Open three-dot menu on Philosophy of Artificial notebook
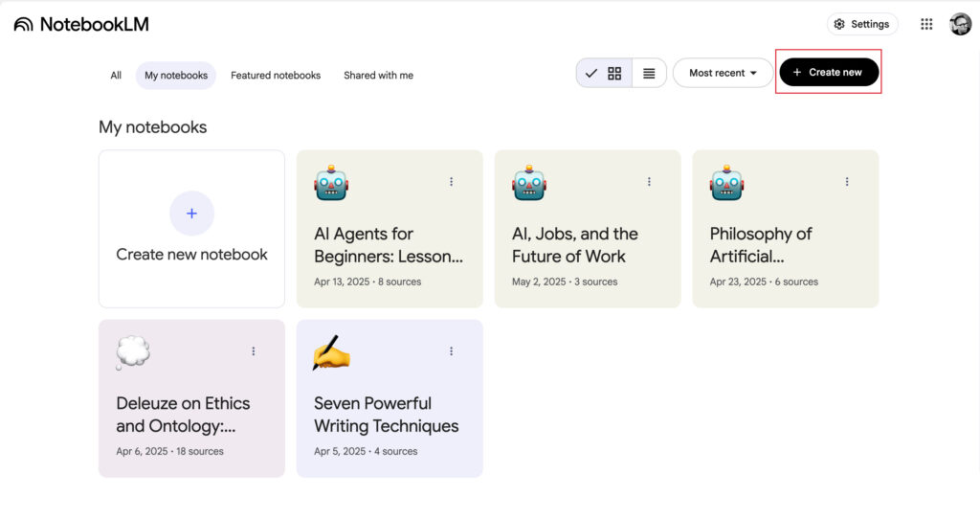The height and width of the screenshot is (519, 980). [x=847, y=182]
